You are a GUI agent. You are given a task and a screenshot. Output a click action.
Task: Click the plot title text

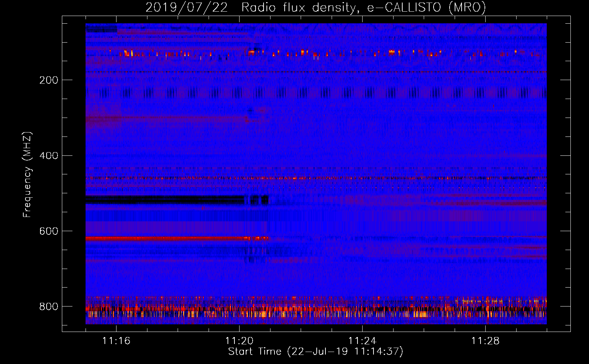pos(316,7)
